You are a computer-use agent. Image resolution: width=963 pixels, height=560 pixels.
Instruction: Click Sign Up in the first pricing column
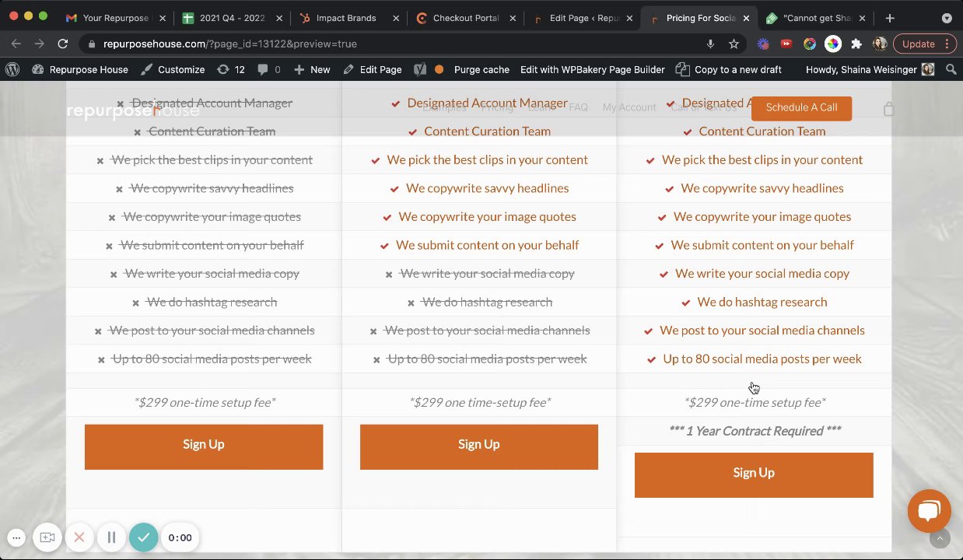coord(204,446)
